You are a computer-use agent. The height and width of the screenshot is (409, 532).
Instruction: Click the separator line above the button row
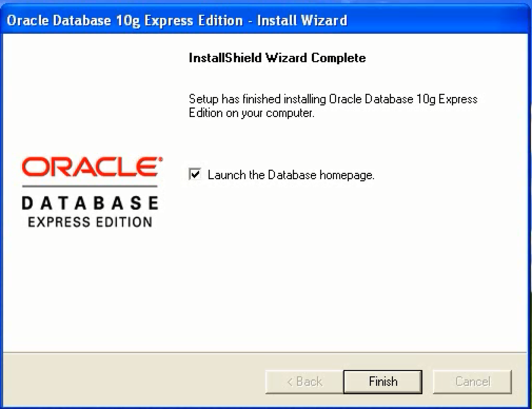click(x=266, y=353)
